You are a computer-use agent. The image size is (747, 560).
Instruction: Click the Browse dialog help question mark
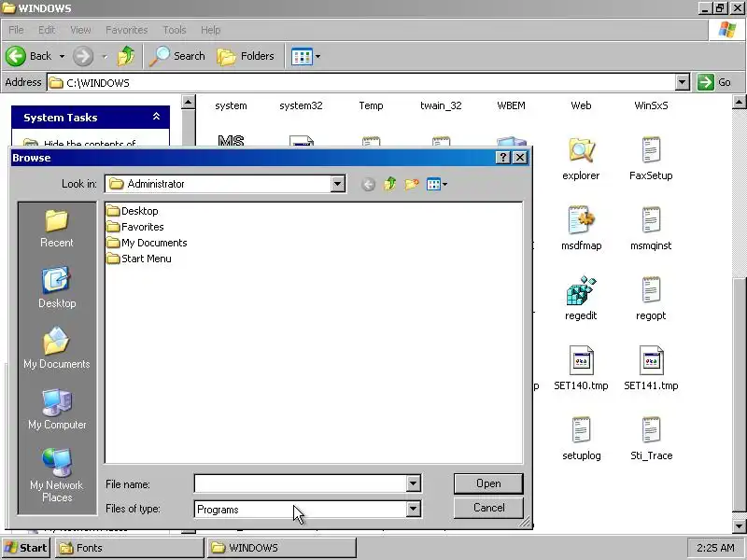(x=503, y=158)
